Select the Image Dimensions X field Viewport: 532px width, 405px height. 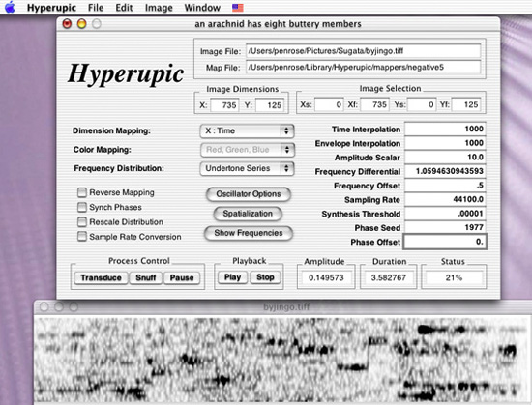[224, 105]
